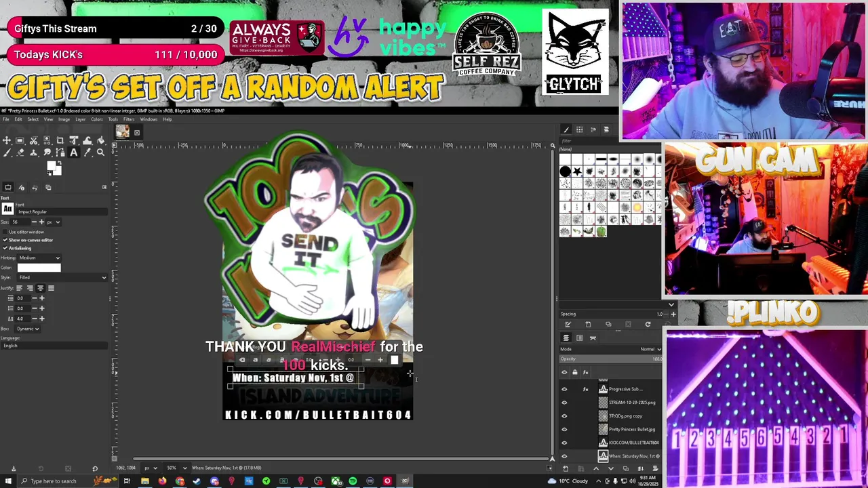Edit the selected brush icon
Viewport: 868px width, 488px height.
click(x=568, y=324)
